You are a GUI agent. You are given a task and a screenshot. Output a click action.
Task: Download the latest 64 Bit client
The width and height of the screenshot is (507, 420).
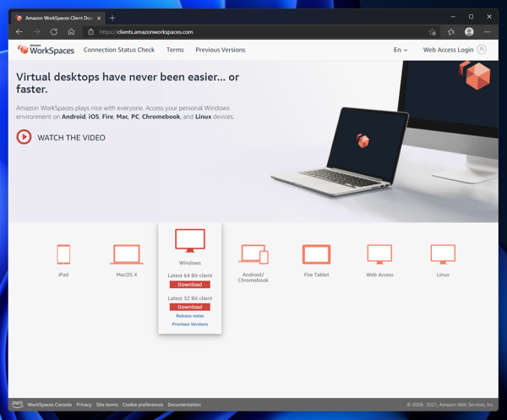(x=190, y=285)
